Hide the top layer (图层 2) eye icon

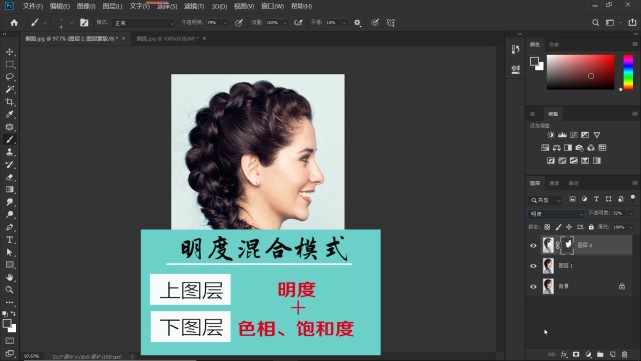click(533, 245)
